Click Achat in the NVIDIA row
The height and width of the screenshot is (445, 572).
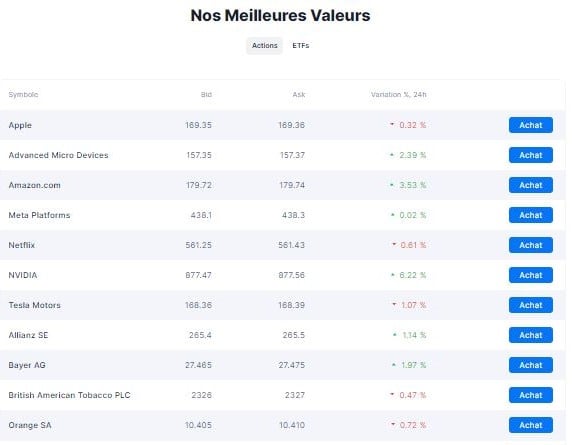pos(531,275)
